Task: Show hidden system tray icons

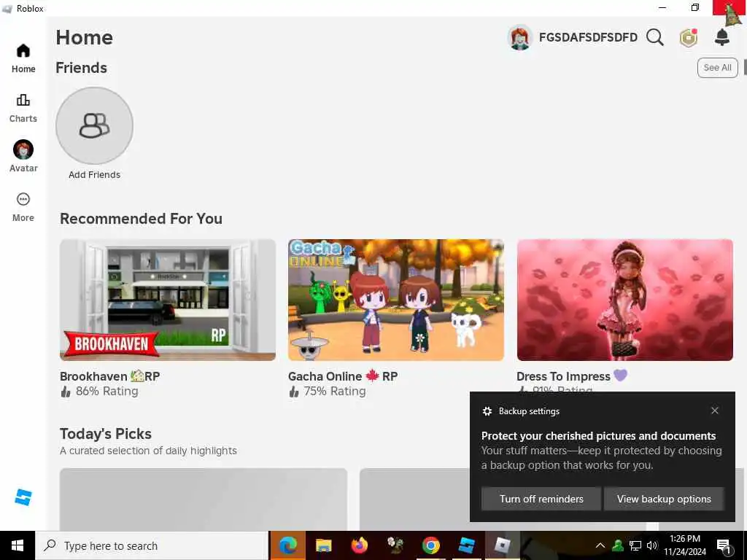Action: pyautogui.click(x=600, y=545)
